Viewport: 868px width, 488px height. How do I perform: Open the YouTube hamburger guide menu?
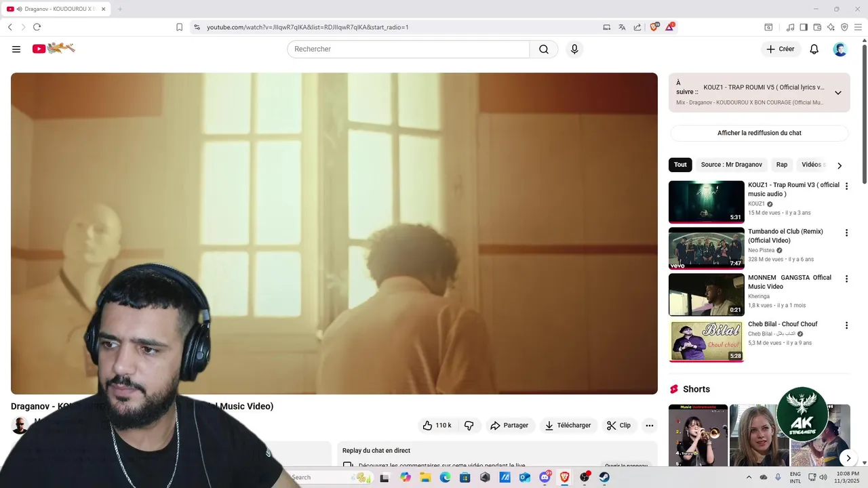(16, 49)
